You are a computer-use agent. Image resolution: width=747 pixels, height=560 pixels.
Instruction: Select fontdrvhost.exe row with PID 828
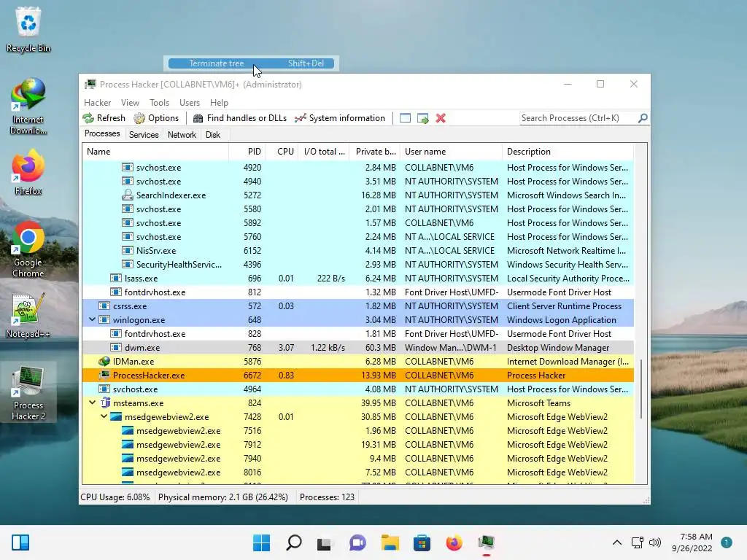(x=357, y=334)
